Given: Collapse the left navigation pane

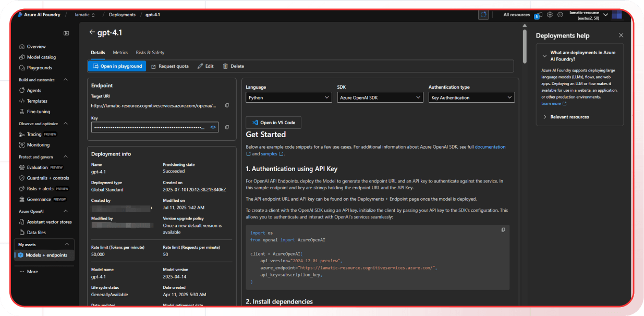Looking at the screenshot, I should pyautogui.click(x=66, y=33).
